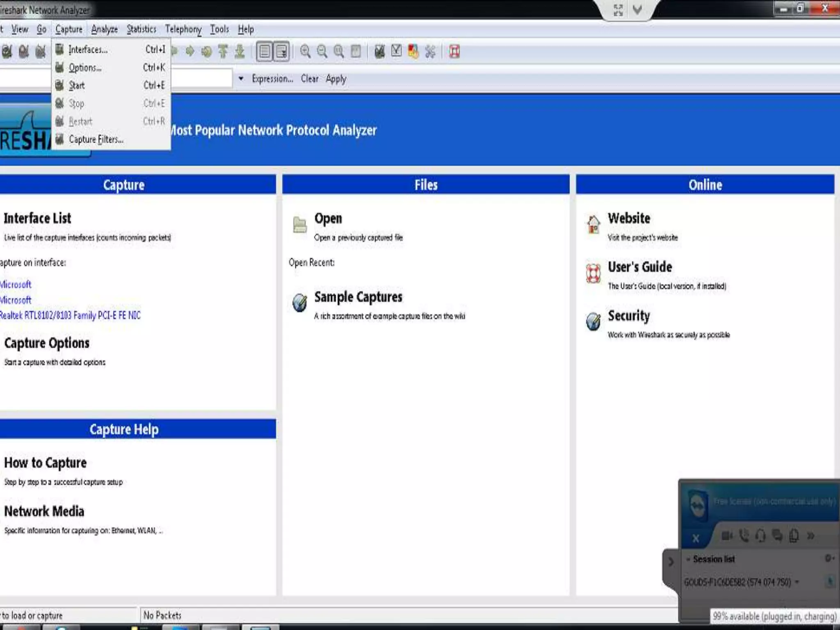
Task: Open the preferences wrench toolbar icon
Action: click(x=430, y=51)
